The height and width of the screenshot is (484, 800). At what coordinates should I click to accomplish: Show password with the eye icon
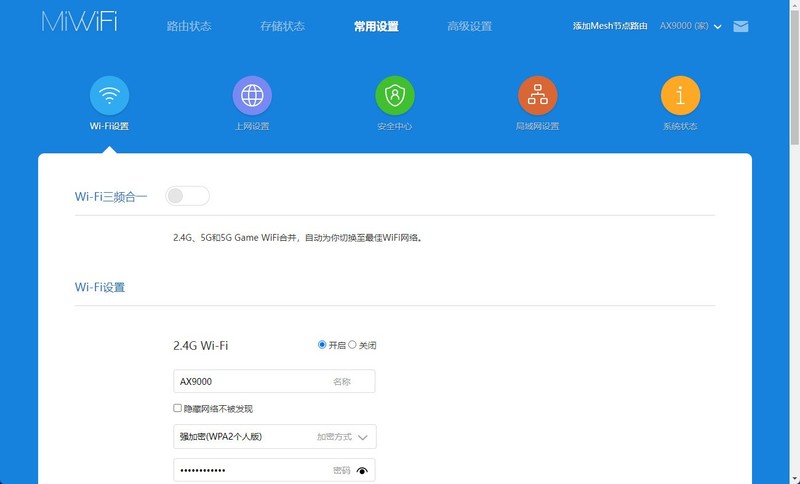(362, 471)
